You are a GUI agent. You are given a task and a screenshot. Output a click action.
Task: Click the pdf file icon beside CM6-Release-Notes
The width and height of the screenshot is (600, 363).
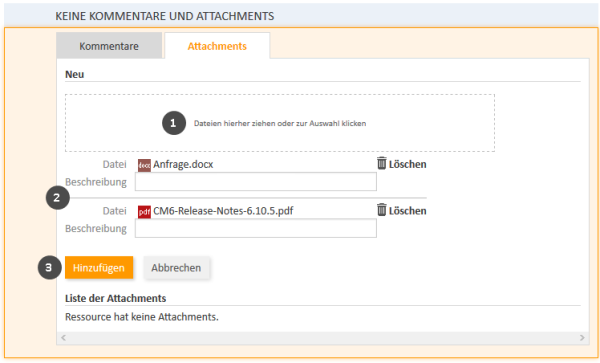pyautogui.click(x=144, y=212)
